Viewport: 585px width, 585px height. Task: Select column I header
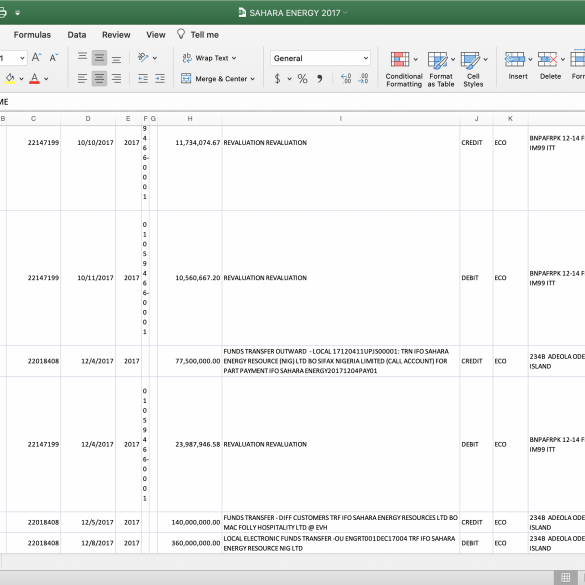[341, 119]
